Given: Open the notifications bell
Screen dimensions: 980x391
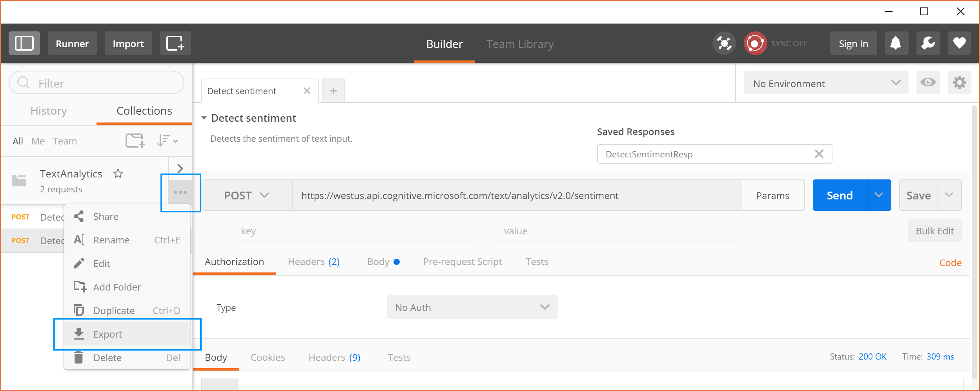Looking at the screenshot, I should point(896,43).
